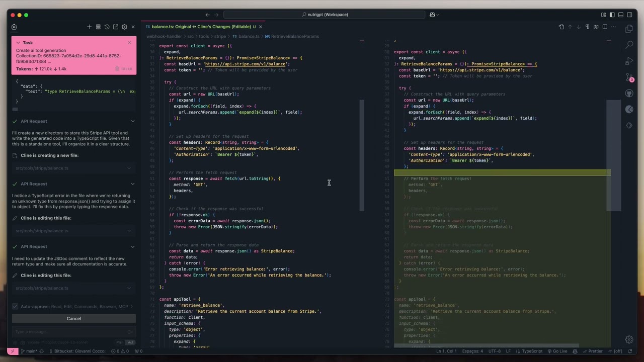Screen dimensions: 644x362
Task: Start a new Cline task with plus icon
Action: (89, 27)
